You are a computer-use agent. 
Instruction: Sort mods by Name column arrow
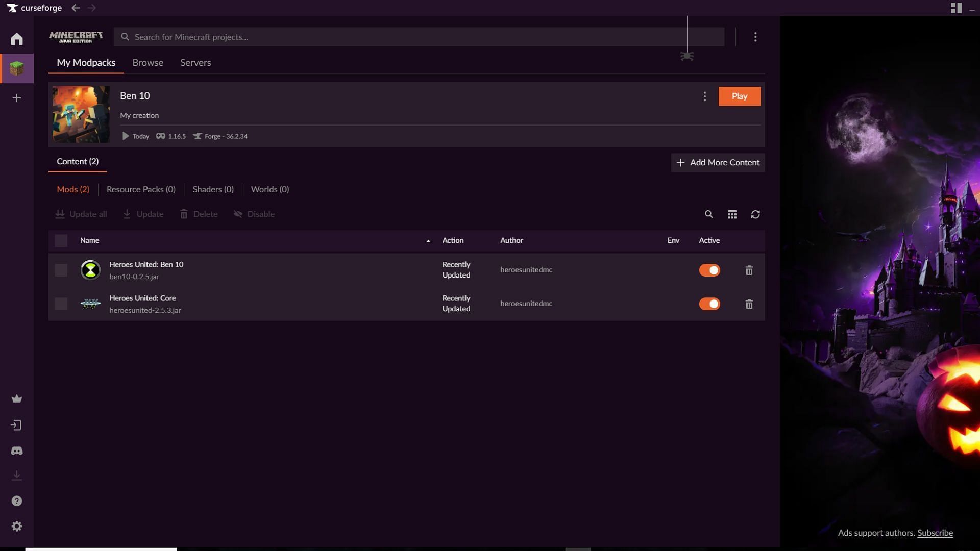pyautogui.click(x=428, y=241)
